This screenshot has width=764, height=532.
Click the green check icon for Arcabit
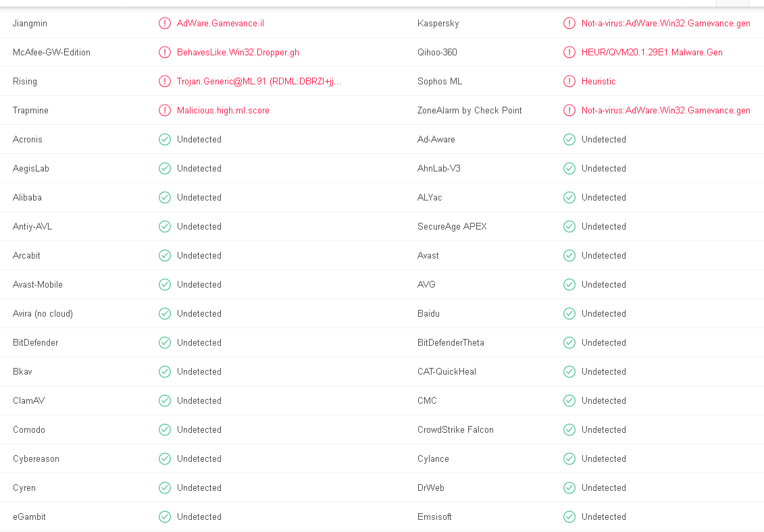coord(165,255)
